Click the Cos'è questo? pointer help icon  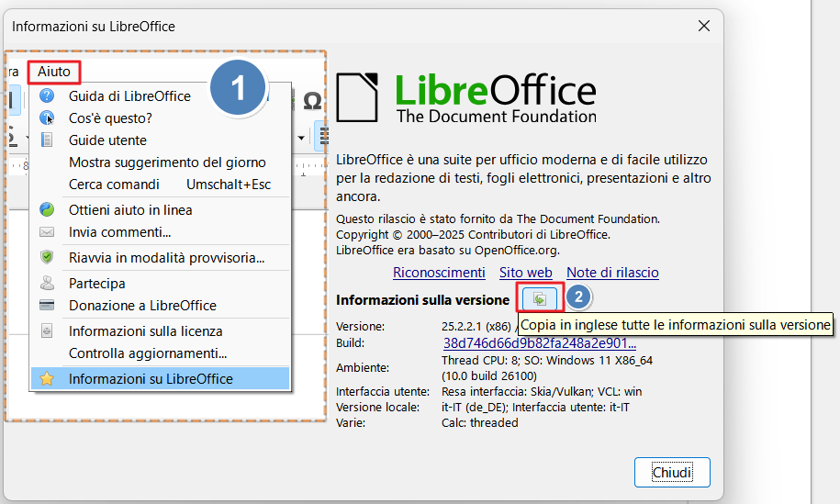(x=48, y=118)
